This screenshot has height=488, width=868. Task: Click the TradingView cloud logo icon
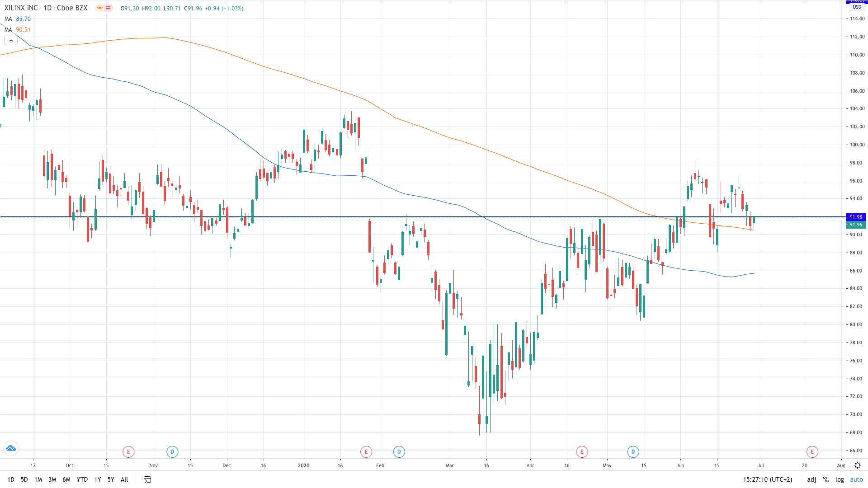coord(11,448)
